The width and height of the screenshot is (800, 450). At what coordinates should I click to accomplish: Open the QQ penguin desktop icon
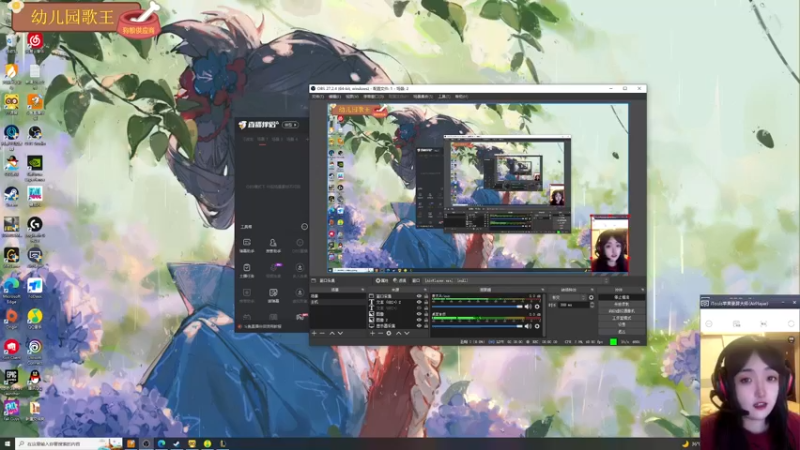[x=35, y=378]
